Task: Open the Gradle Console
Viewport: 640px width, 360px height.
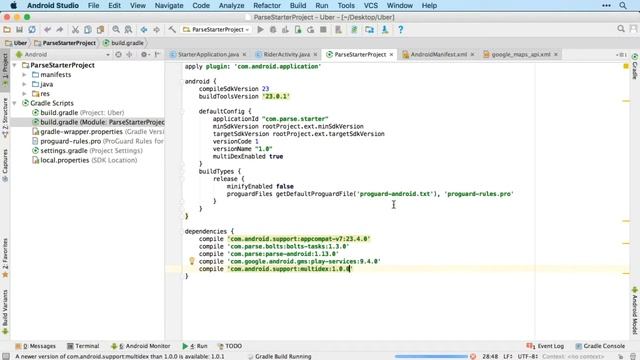Action: [x=600, y=346]
